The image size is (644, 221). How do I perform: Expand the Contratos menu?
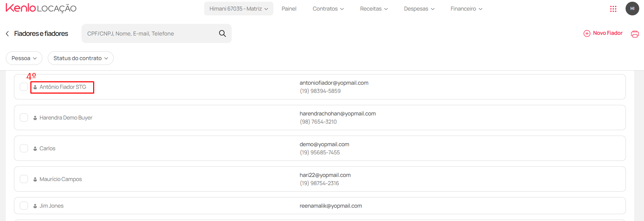point(328,9)
